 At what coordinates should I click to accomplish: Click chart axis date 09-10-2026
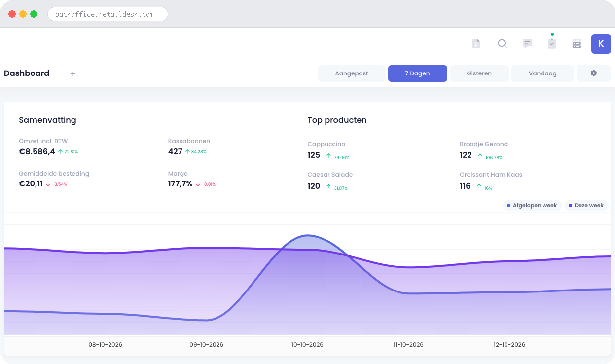click(x=207, y=345)
